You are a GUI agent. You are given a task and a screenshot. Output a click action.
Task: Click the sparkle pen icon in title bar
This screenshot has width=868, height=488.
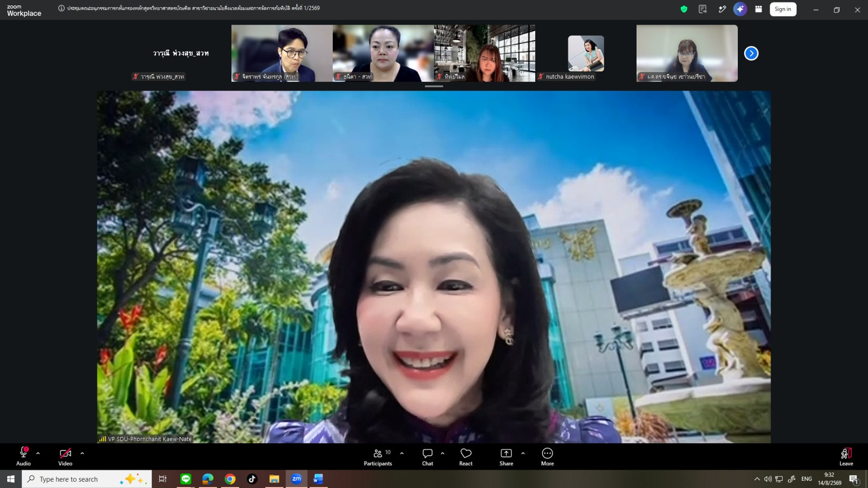click(722, 9)
